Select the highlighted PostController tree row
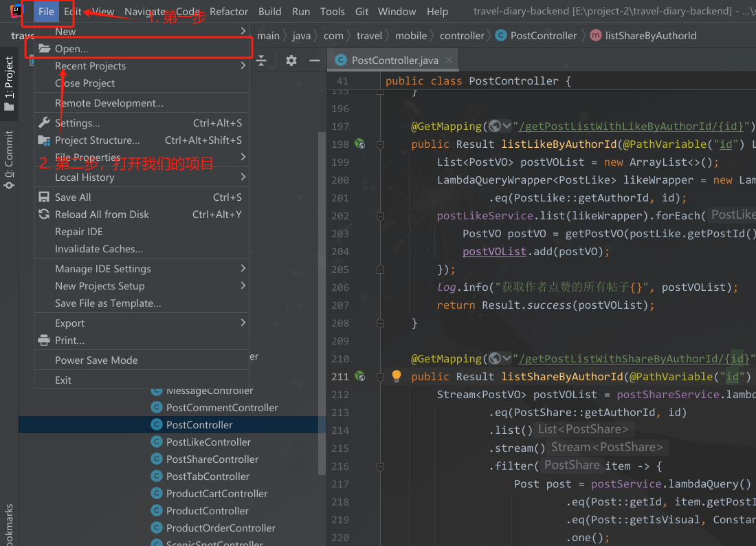 coord(172,424)
